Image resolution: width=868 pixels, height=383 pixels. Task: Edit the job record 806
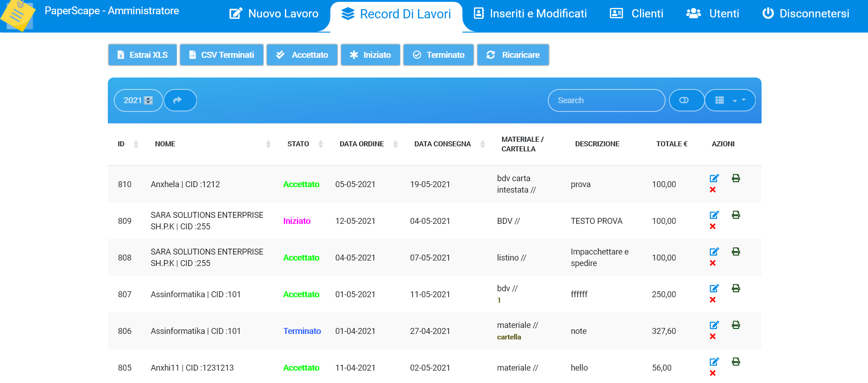click(714, 325)
